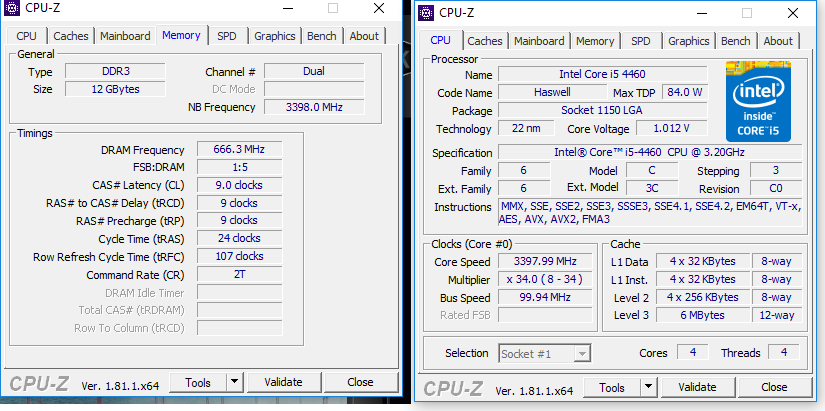Click the DRAM Frequency 666.3 MHz value
825x411 pixels.
pyautogui.click(x=239, y=149)
